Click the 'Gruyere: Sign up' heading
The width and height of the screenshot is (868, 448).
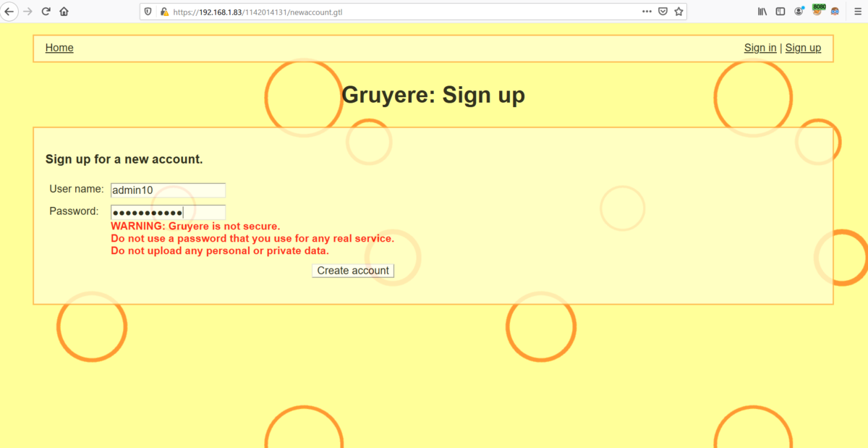[433, 95]
